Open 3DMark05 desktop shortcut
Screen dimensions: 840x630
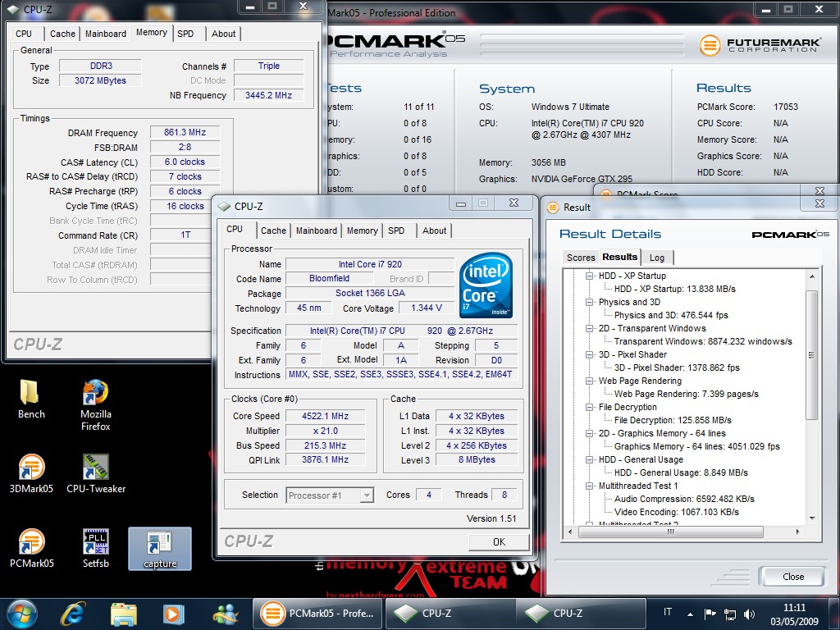(31, 473)
